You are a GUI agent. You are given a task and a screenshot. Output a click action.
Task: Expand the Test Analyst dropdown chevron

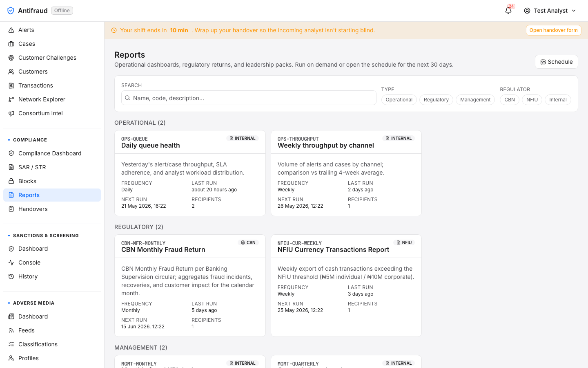pyautogui.click(x=574, y=11)
